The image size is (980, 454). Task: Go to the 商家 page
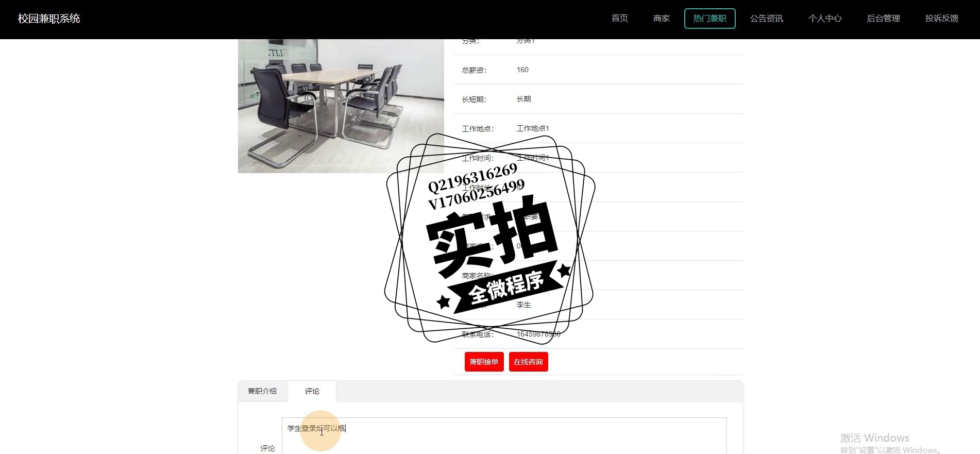(661, 19)
